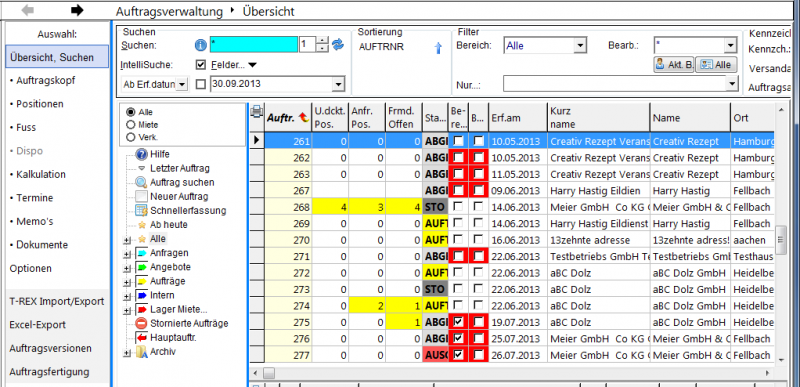The image size is (800, 387).
Task: Click the blue info icon beside Suchen
Action: [x=201, y=45]
